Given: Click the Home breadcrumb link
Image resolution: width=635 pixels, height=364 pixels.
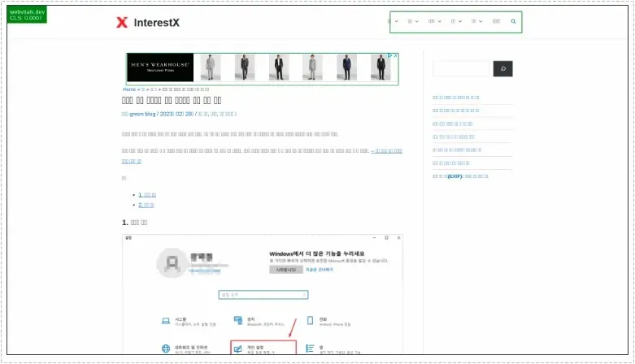Looking at the screenshot, I should [x=129, y=89].
